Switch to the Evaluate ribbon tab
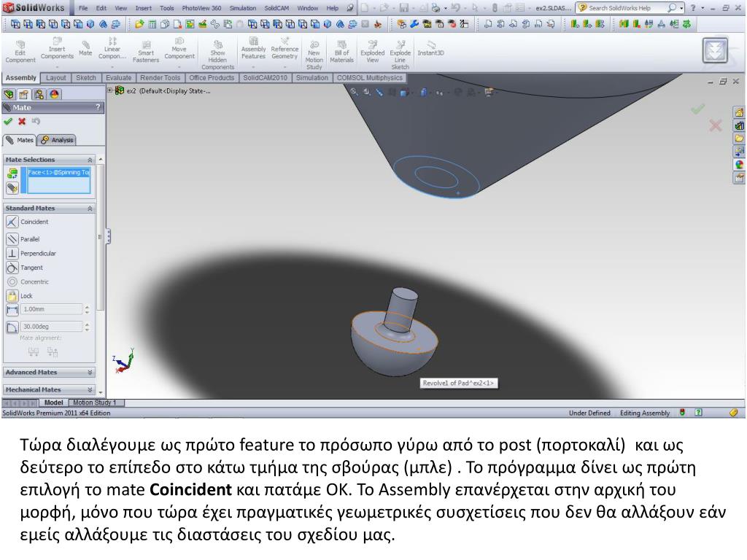The width and height of the screenshot is (747, 560). click(x=119, y=77)
